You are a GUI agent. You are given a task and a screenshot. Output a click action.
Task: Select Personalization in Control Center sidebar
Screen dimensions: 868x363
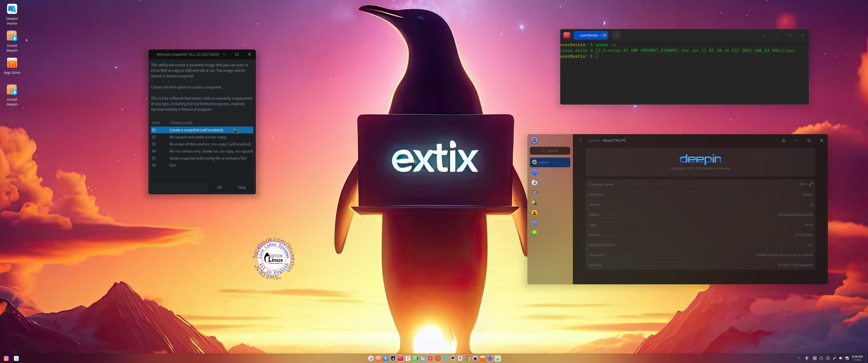(550, 182)
